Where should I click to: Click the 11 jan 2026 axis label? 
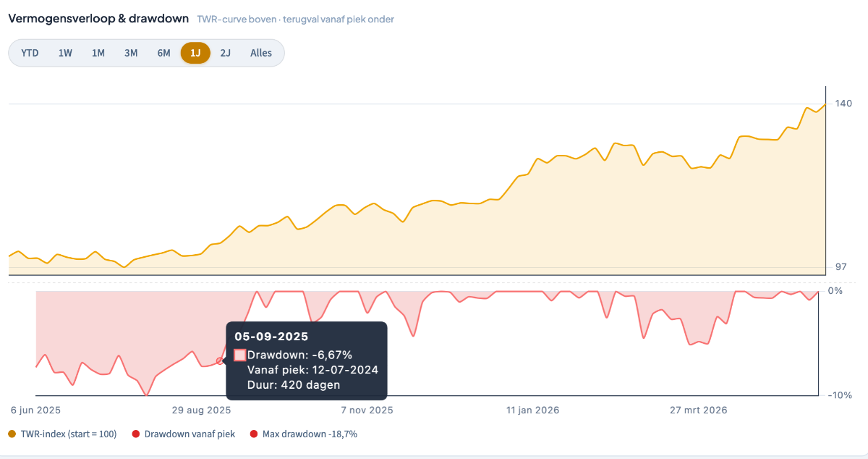(x=533, y=410)
